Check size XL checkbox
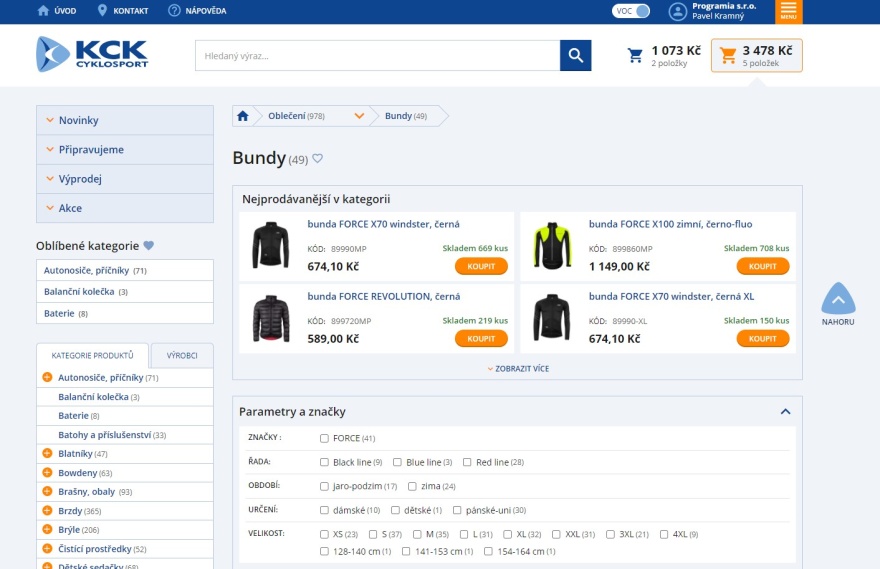This screenshot has width=880, height=569. tap(507, 534)
